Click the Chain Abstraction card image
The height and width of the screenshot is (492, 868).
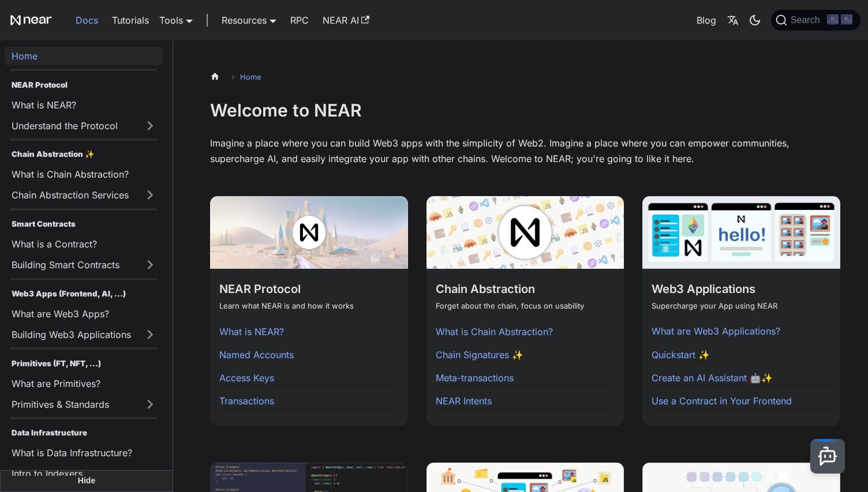pyautogui.click(x=525, y=232)
